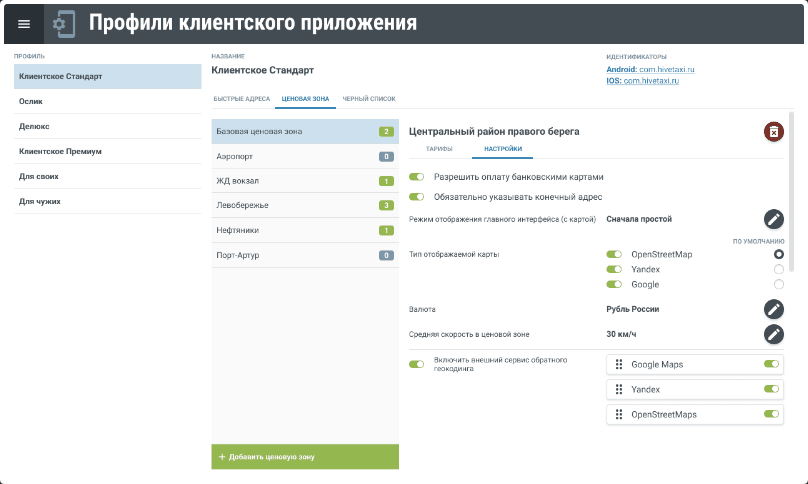Disable mandatory destination address toggle
Viewport: 808px width, 484px height.
tap(417, 197)
